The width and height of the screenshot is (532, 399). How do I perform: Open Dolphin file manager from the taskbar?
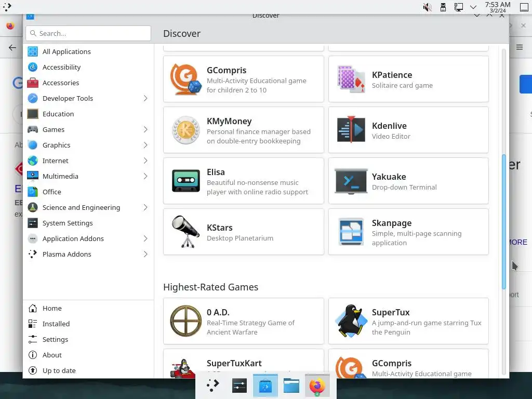(291, 385)
